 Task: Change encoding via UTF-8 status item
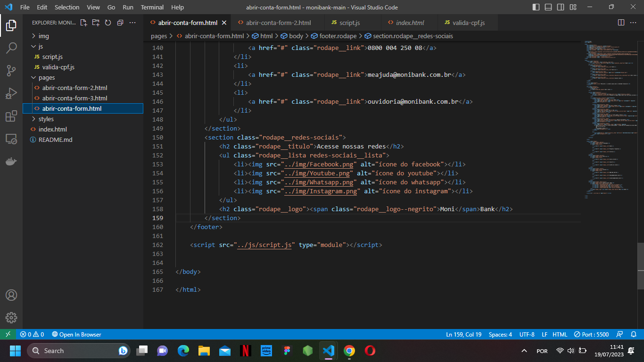(x=527, y=334)
